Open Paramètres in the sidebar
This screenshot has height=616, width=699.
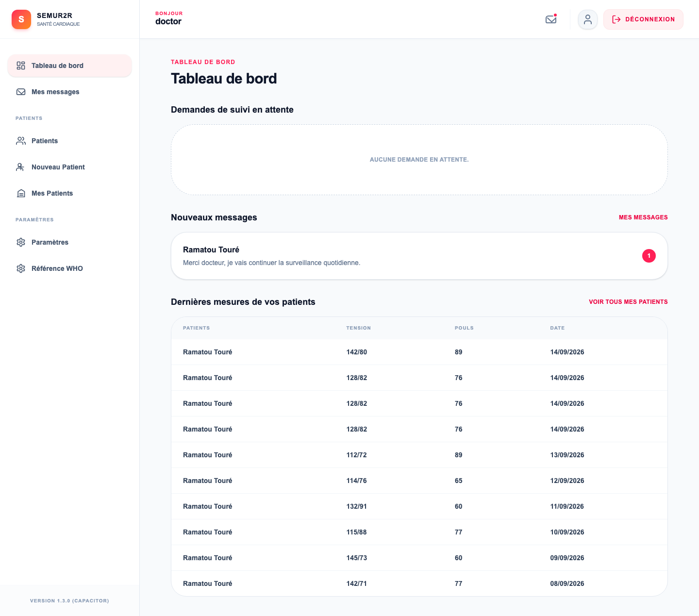pos(69,242)
